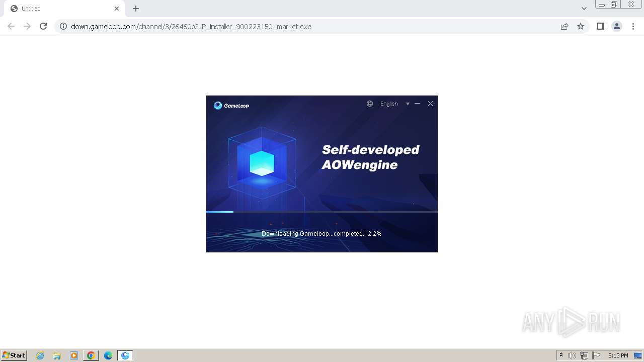This screenshot has height=362, width=644.
Task: Open the English language dropdown
Action: point(389,104)
